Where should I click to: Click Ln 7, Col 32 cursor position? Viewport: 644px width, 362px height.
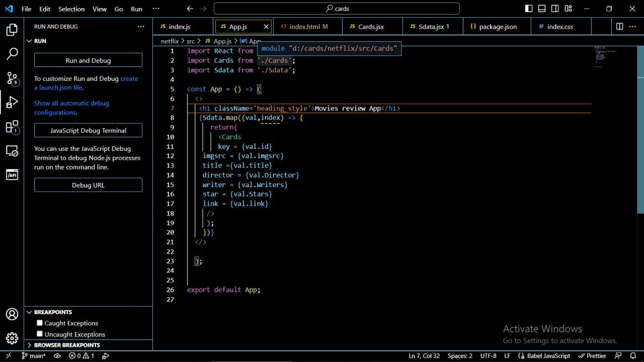coord(424,356)
